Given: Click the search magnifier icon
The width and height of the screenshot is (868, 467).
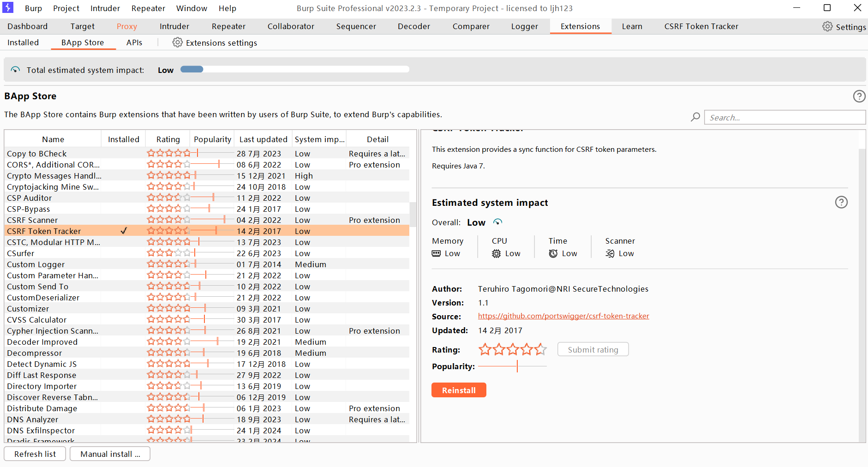Looking at the screenshot, I should pyautogui.click(x=695, y=117).
